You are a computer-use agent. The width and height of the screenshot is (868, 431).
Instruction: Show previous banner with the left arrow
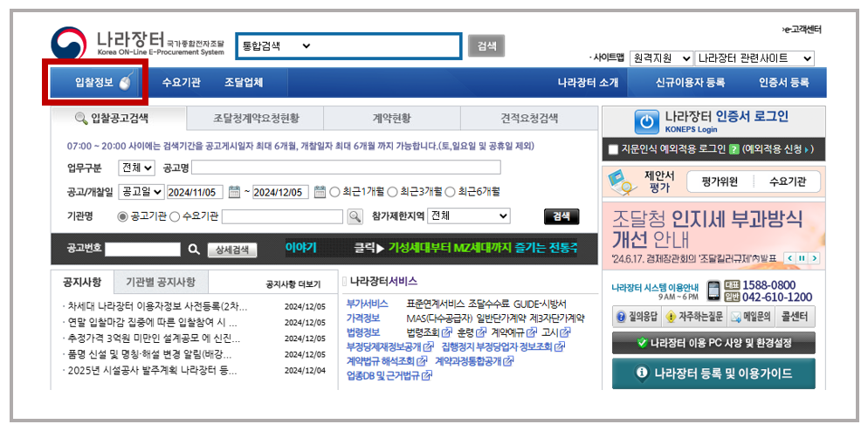tap(790, 258)
